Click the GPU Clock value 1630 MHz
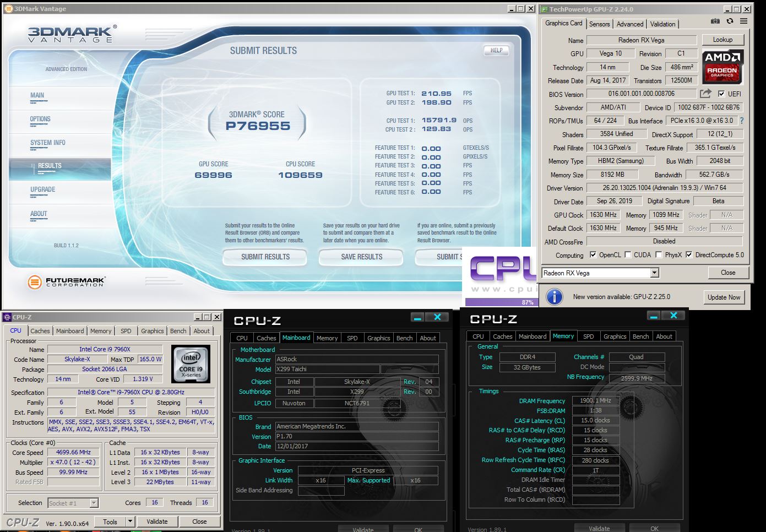Viewport: 766px width, 532px height. pos(603,215)
